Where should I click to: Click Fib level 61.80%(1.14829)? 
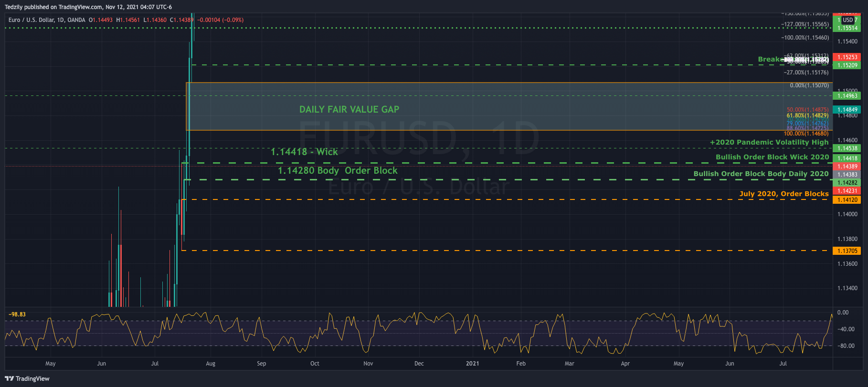(x=808, y=115)
